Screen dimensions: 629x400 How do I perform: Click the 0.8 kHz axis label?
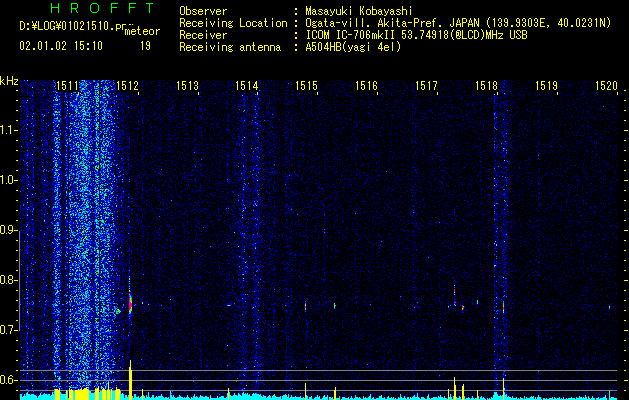click(x=9, y=280)
